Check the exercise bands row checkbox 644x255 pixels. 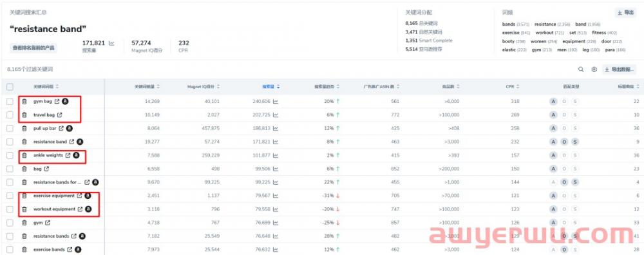click(10, 250)
